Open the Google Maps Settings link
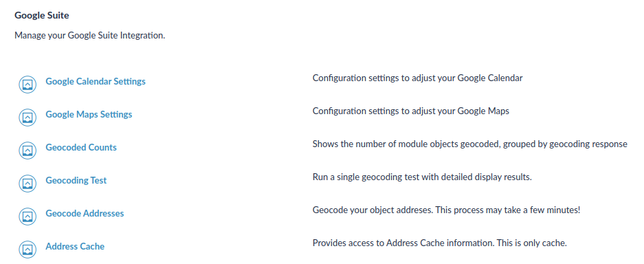The height and width of the screenshot is (264, 644). 89,114
